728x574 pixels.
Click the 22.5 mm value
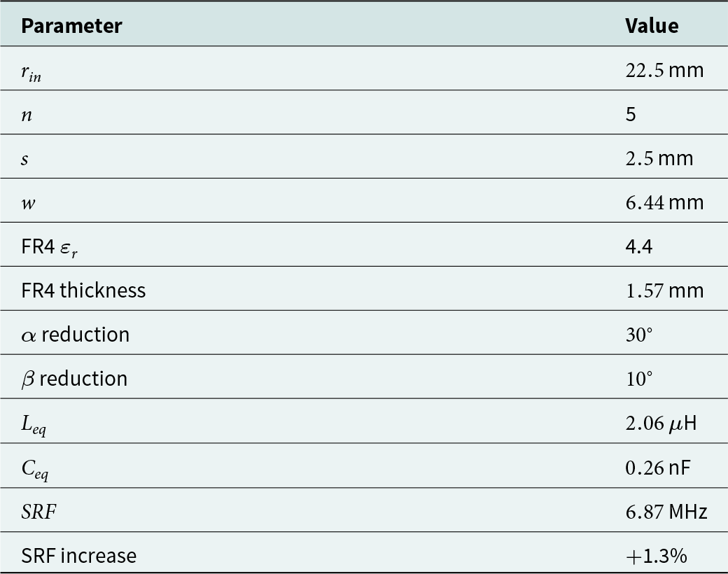664,70
